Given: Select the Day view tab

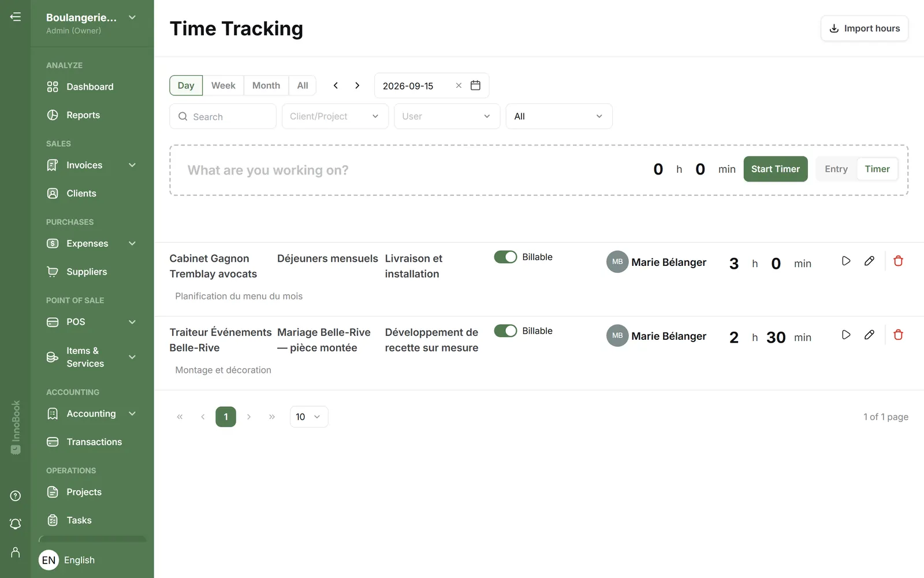Looking at the screenshot, I should coord(186,86).
